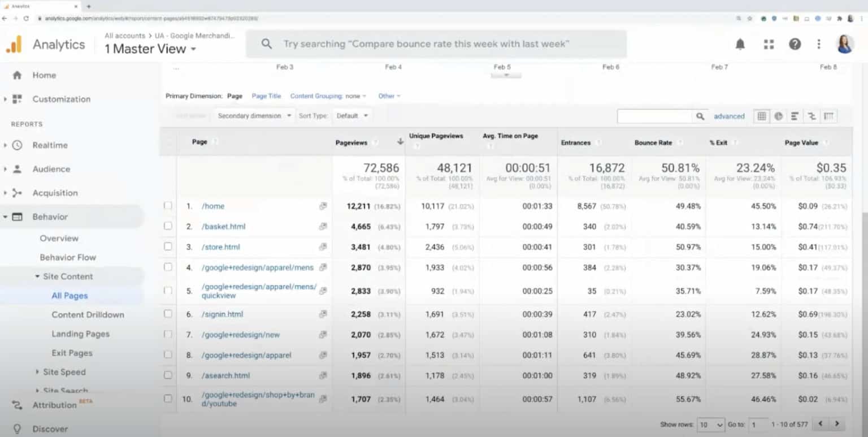
Task: Check the row checkbox next to /home
Action: pos(168,206)
